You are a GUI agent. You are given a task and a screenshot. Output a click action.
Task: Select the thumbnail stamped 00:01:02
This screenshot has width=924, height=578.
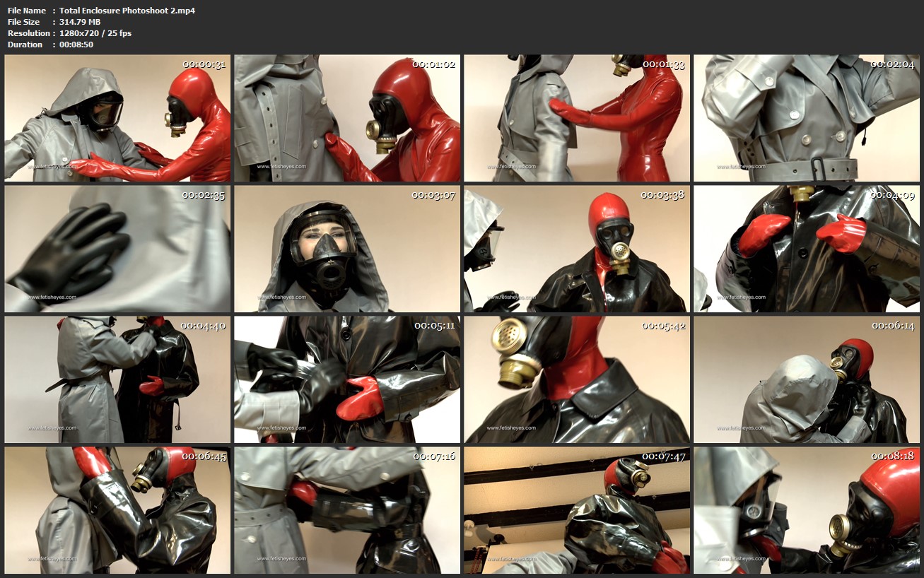(x=347, y=119)
